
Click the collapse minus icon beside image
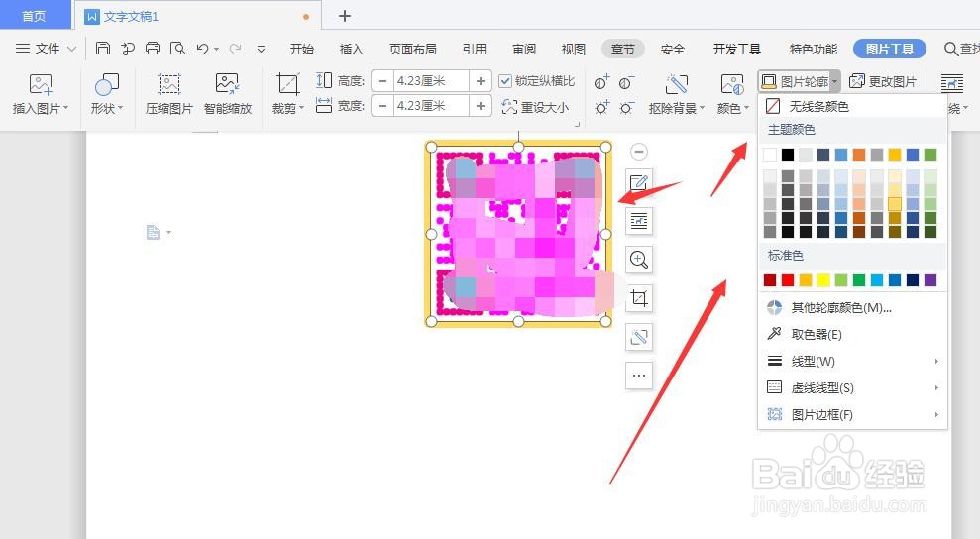tap(639, 152)
